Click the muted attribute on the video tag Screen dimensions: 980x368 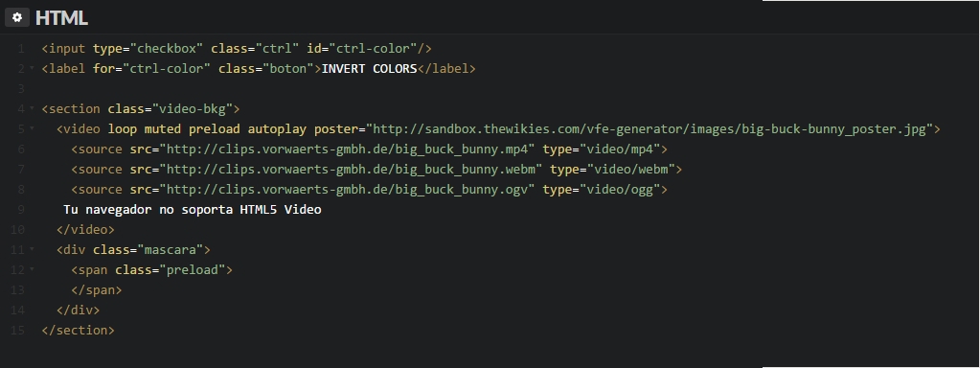point(163,129)
